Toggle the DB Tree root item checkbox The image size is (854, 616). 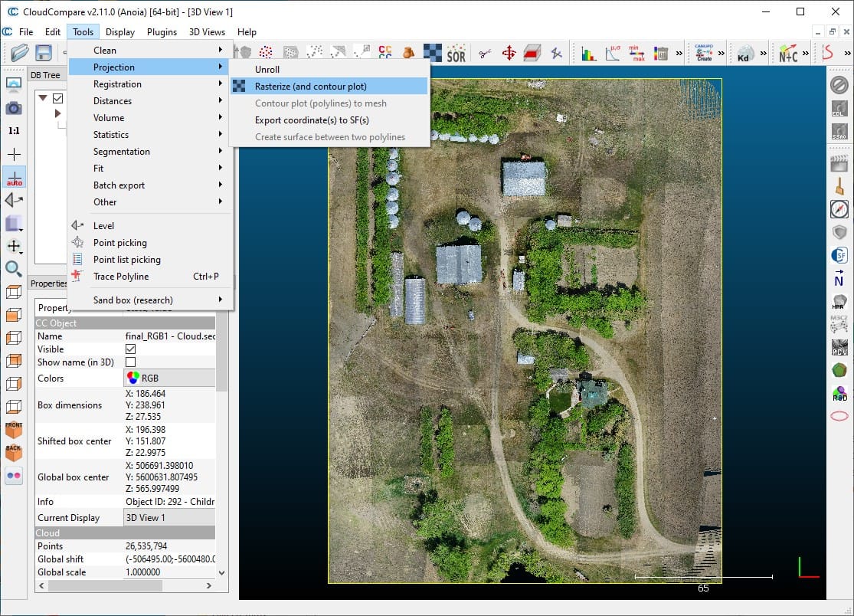pos(57,99)
